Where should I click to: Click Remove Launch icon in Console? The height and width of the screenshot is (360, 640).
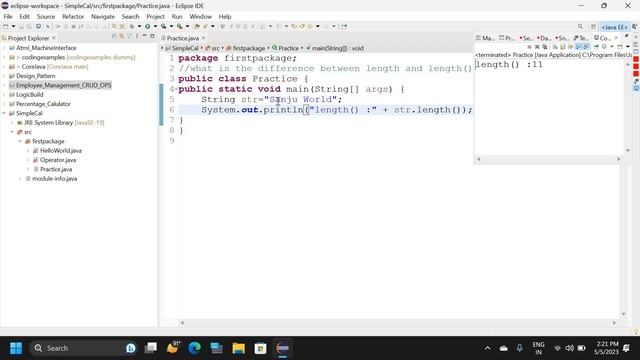coord(537,47)
